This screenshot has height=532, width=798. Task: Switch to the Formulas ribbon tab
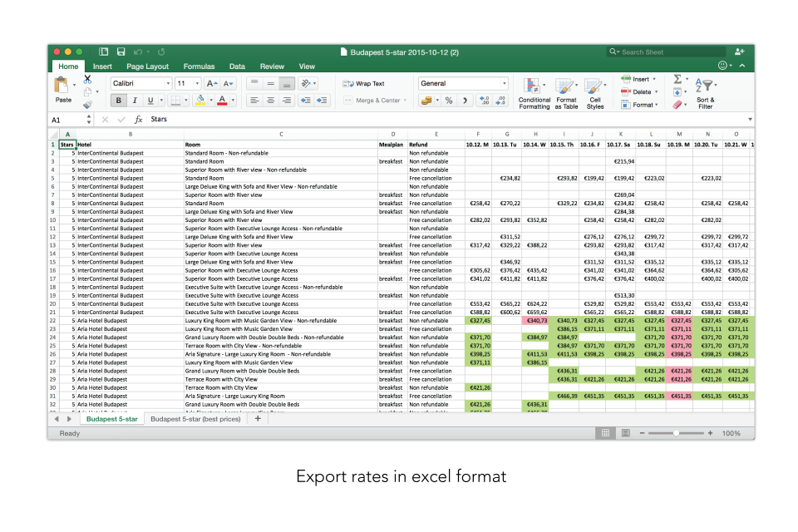[199, 66]
